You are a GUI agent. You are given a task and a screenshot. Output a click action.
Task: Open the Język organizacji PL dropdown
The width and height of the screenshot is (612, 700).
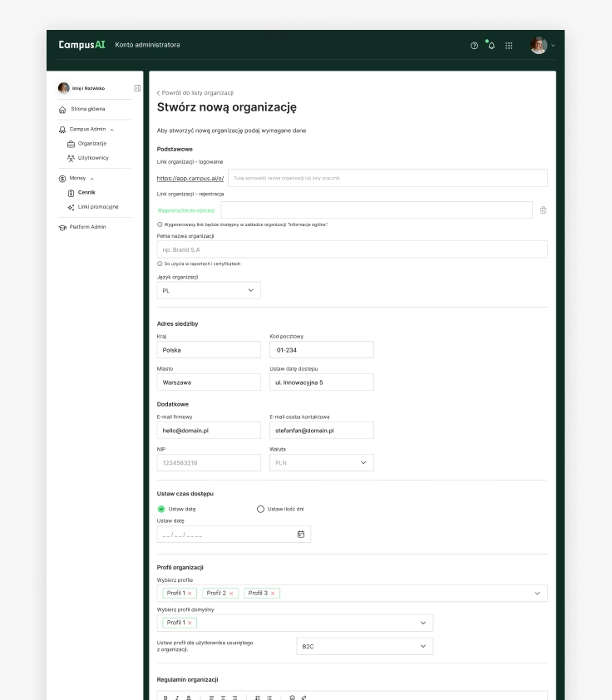(x=209, y=291)
